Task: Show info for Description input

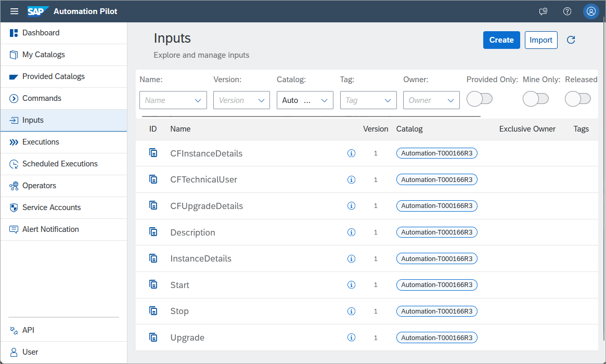Action: pyautogui.click(x=351, y=232)
